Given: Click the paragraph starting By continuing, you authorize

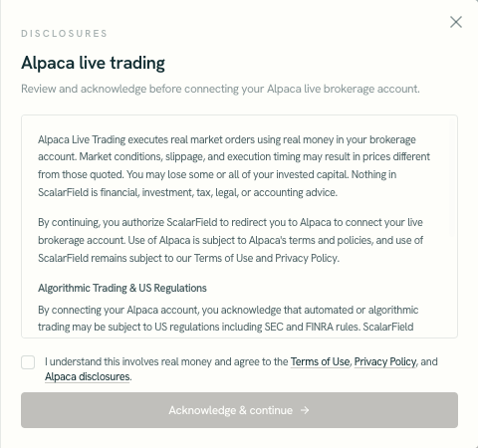Looking at the screenshot, I should click(230, 240).
